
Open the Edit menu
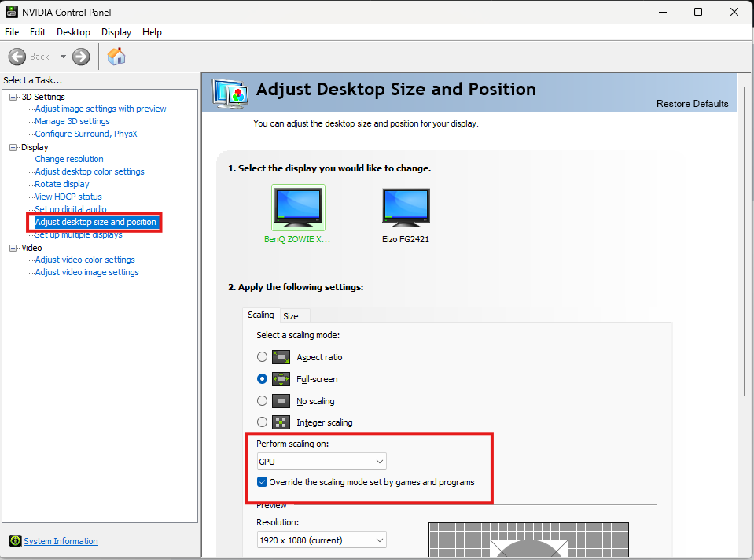(x=38, y=32)
